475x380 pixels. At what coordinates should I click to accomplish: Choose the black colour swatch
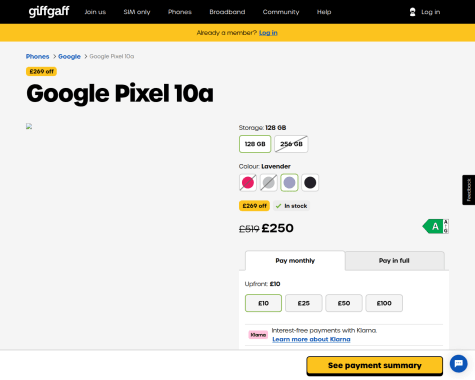tap(310, 183)
